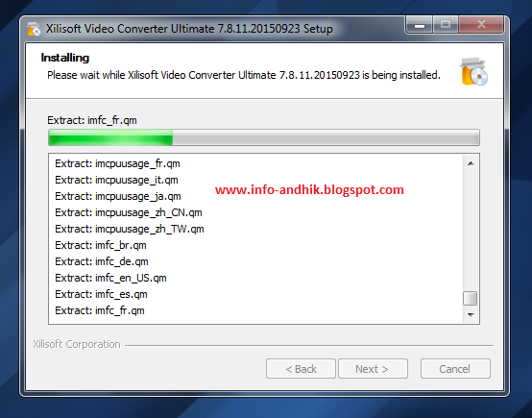Click the scrollbar thumb in extract log
Viewport: 532px width, 418px height.
tap(471, 299)
